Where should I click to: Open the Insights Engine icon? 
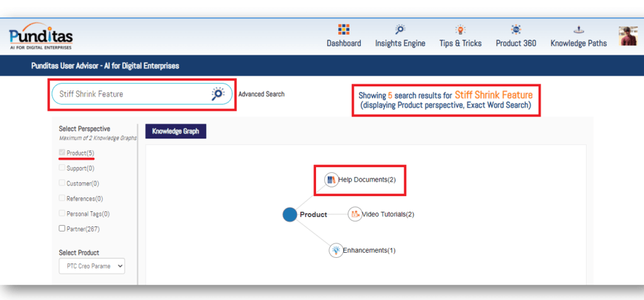coord(400,29)
